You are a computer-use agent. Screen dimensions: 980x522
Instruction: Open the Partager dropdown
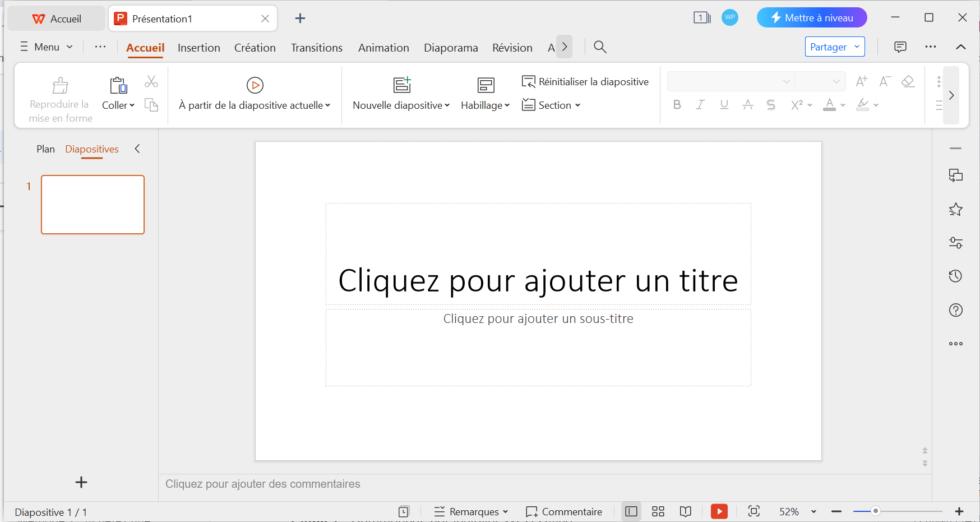pyautogui.click(x=835, y=47)
